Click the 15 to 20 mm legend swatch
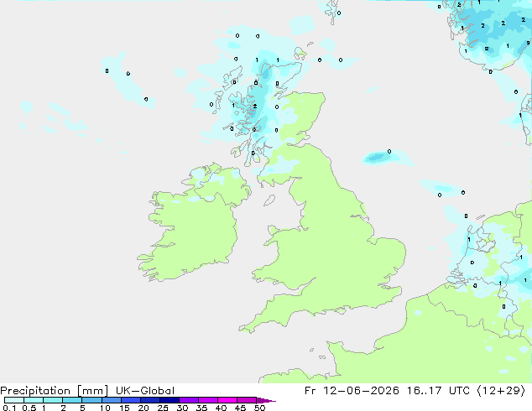The image size is (532, 411). click(x=130, y=400)
